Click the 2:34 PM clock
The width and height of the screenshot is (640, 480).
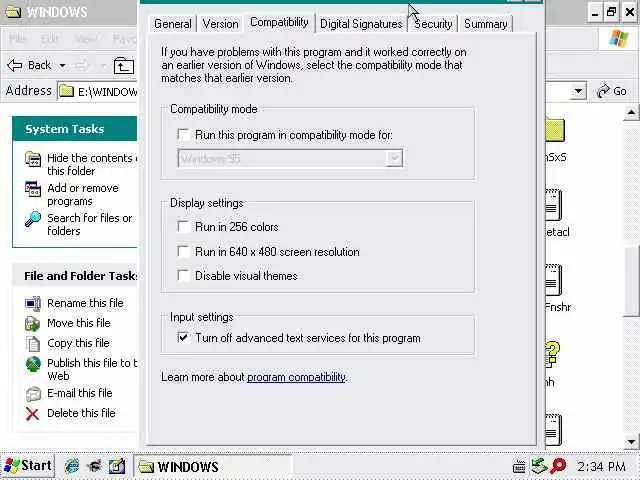coord(601,467)
